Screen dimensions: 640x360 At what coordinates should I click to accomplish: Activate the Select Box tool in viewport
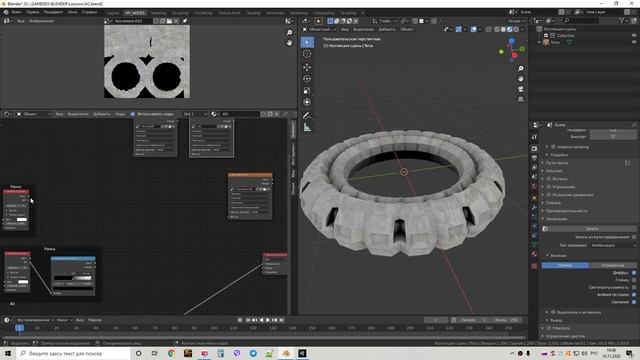tap(307, 42)
